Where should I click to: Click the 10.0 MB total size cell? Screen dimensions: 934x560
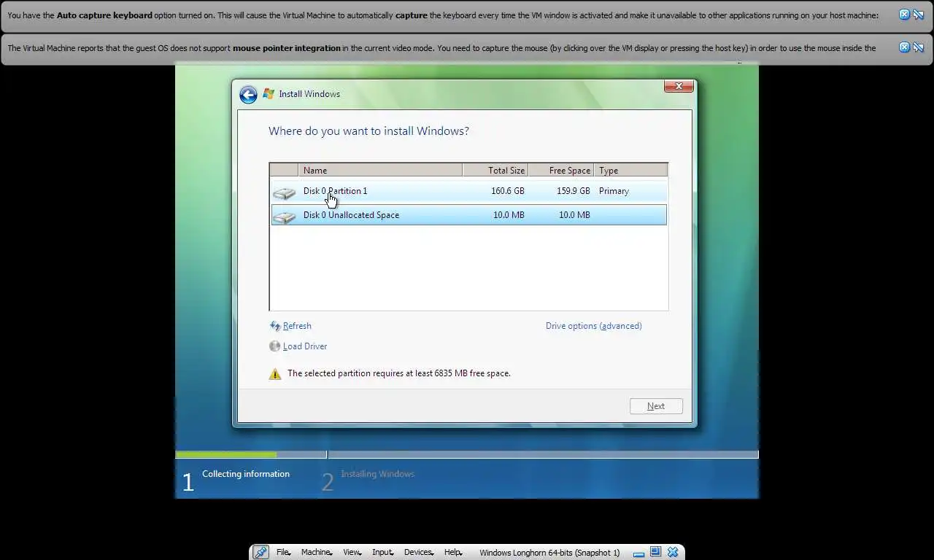[509, 215]
